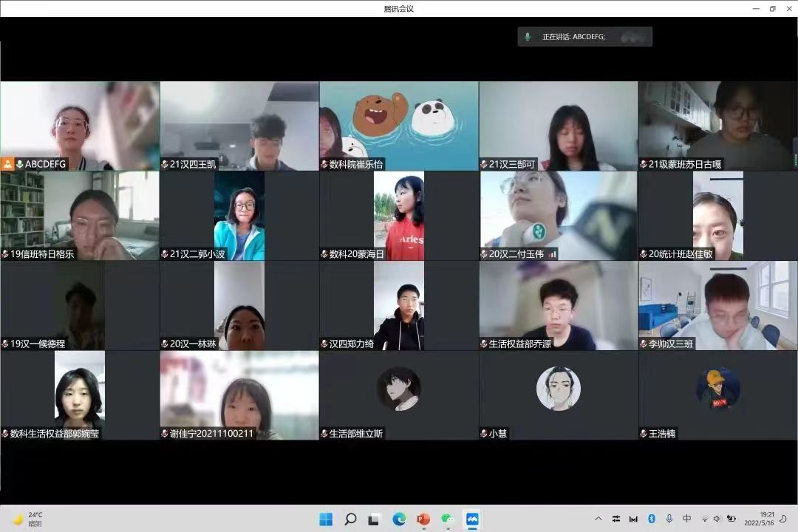Open the clock showing 19:21
Image resolution: width=798 pixels, height=532 pixels.
coord(766,519)
